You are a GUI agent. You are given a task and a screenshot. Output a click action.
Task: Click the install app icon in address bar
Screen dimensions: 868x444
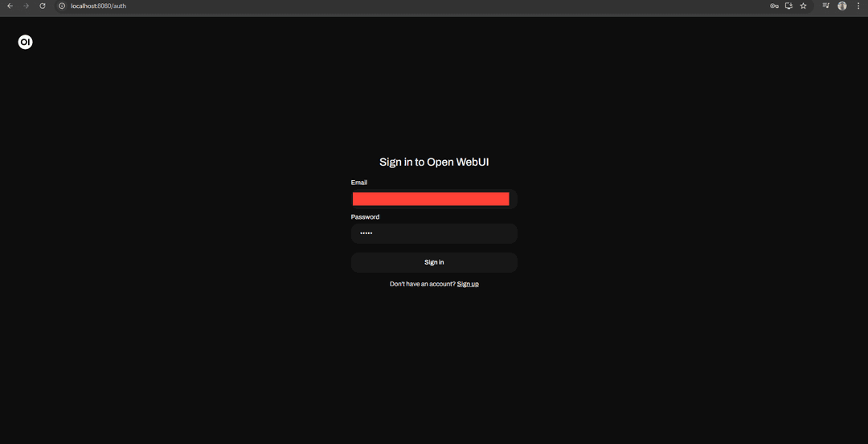(788, 6)
